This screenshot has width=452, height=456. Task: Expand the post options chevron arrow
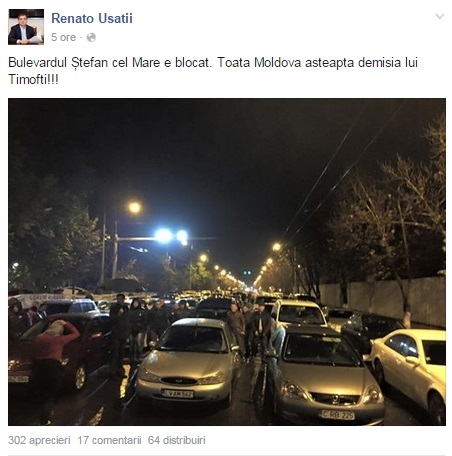[440, 16]
